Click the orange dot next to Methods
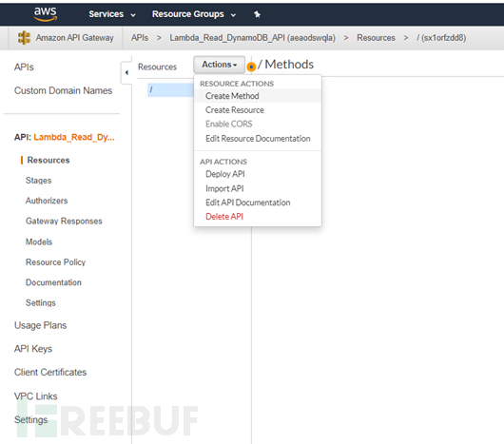Viewport: 504px width, 444px height. tap(251, 67)
